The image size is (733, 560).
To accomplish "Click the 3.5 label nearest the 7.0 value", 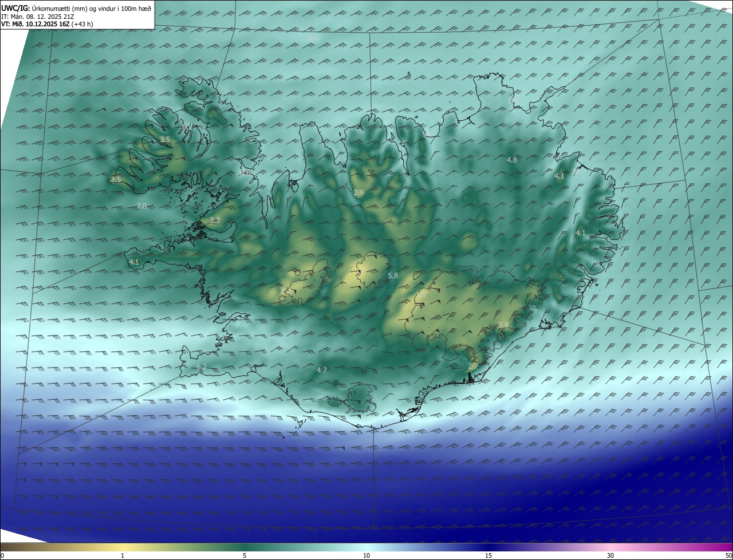I will [x=116, y=179].
